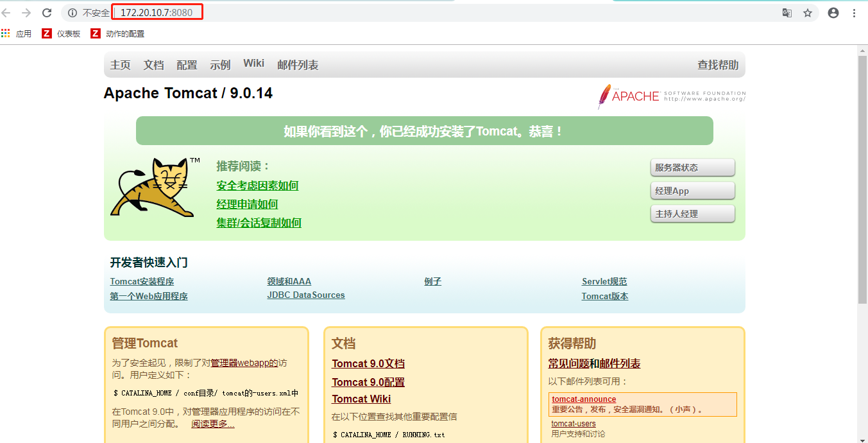Open the tomcat-announce mailing list link
The image size is (868, 443).
coord(584,399)
